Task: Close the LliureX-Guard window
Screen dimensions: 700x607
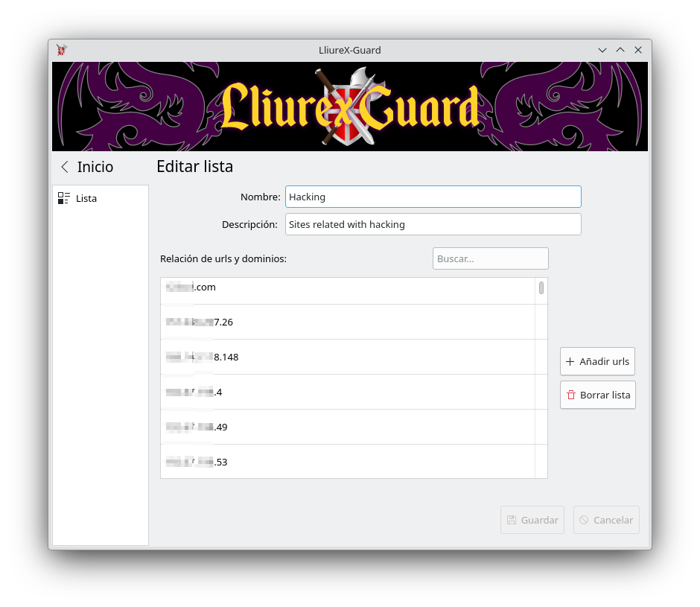Action: 638,50
